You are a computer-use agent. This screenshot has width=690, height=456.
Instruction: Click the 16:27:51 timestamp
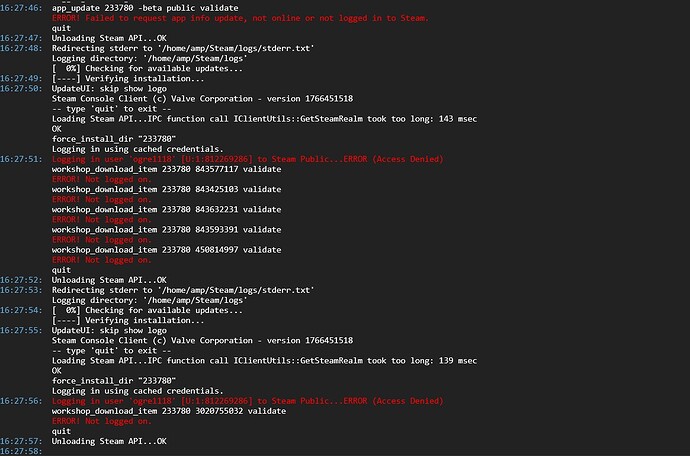click(22, 159)
